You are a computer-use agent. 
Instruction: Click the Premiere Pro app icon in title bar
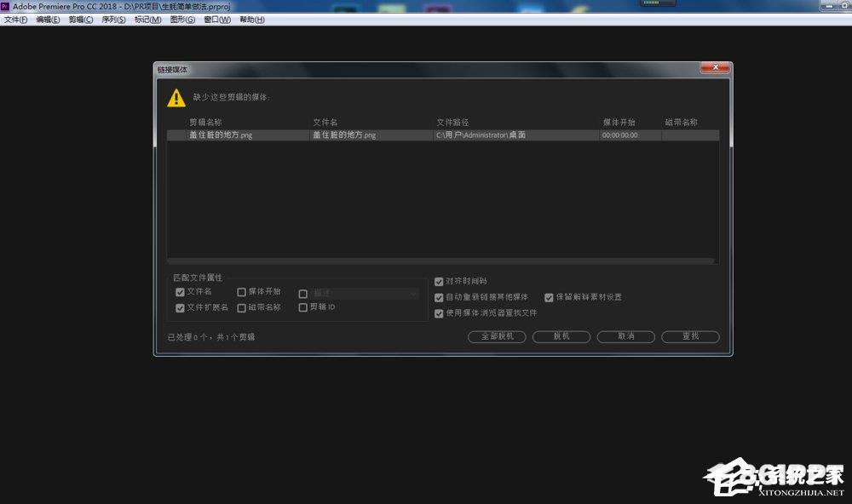coord(5,6)
